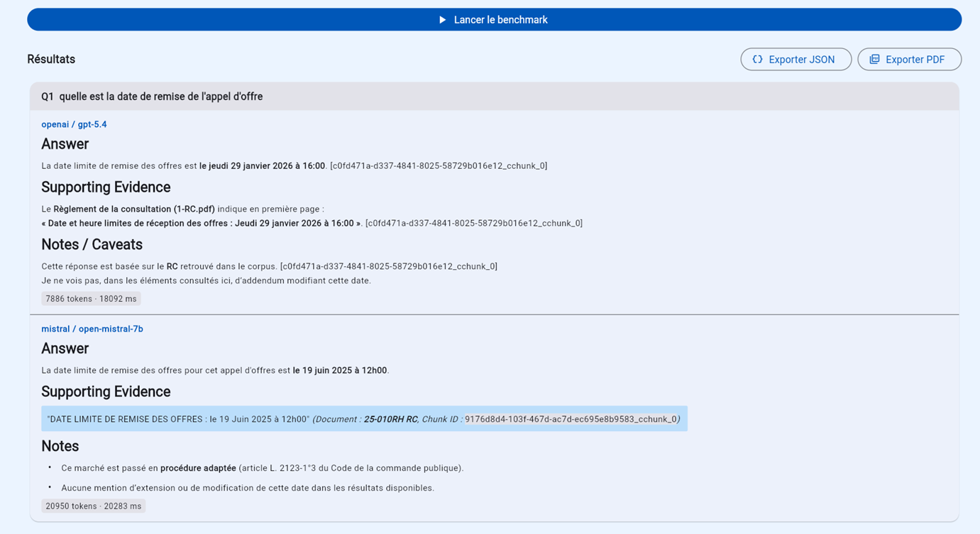980x534 pixels.
Task: Click the "procédure adaptée" bullet note
Action: click(x=263, y=469)
